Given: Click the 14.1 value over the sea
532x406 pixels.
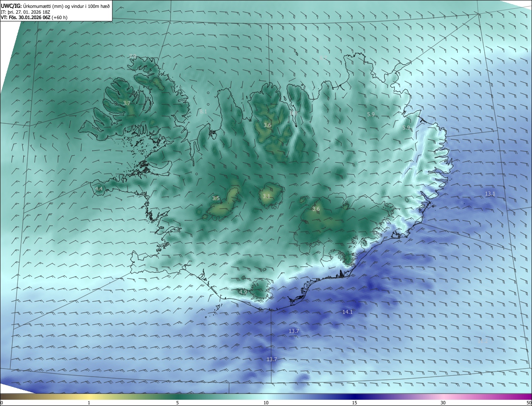Looking at the screenshot, I should [x=347, y=312].
